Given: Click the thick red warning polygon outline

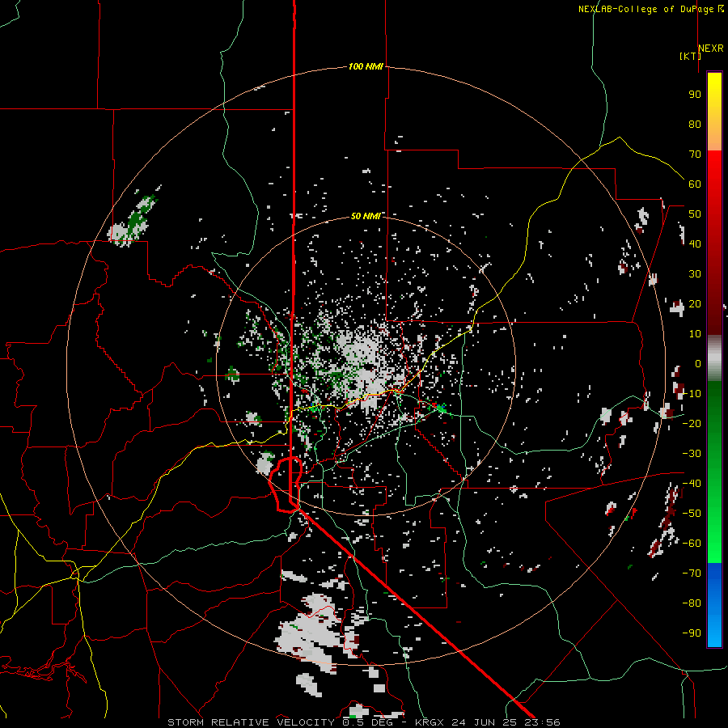Looking at the screenshot, I should (x=286, y=485).
